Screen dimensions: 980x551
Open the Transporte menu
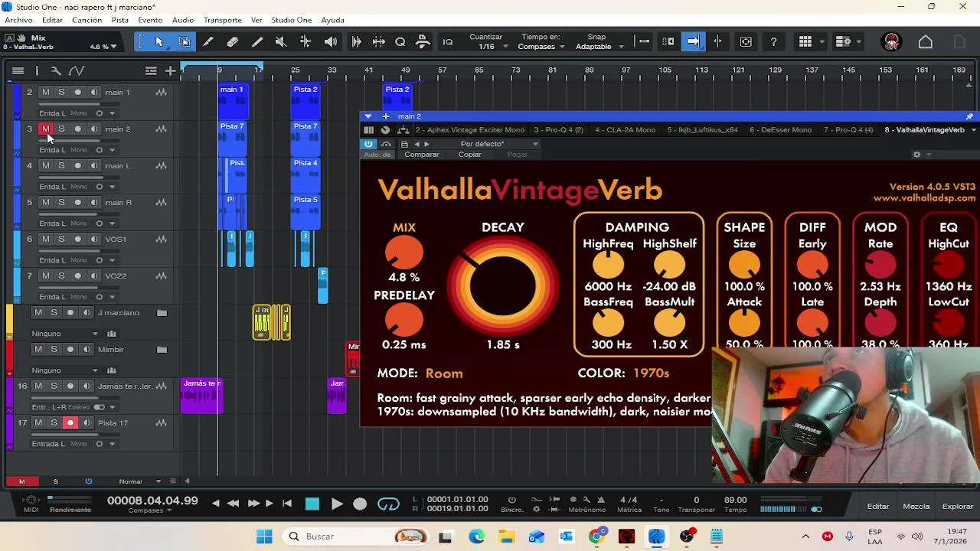[222, 20]
